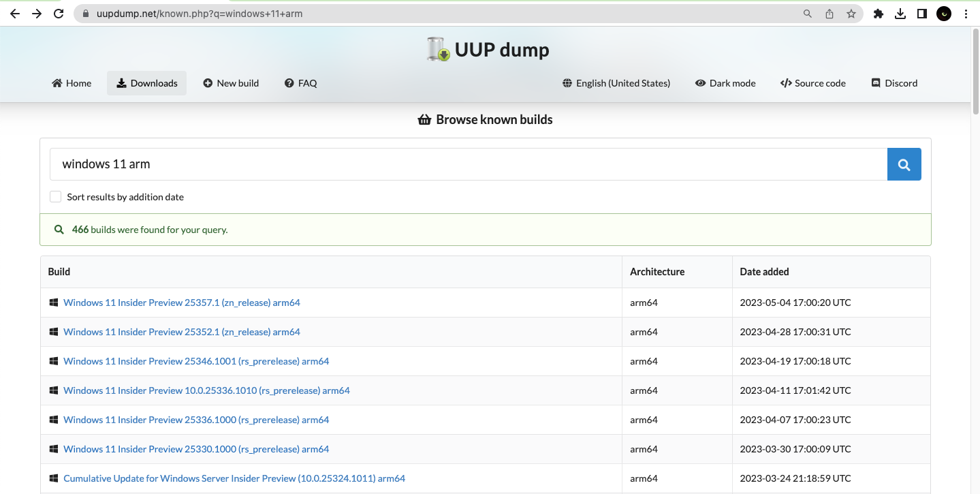This screenshot has width=980, height=494.
Task: Open the New build menu item
Action: point(231,83)
